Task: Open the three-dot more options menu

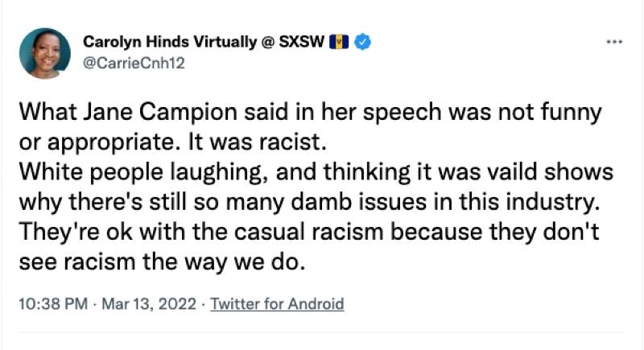Action: point(614,41)
